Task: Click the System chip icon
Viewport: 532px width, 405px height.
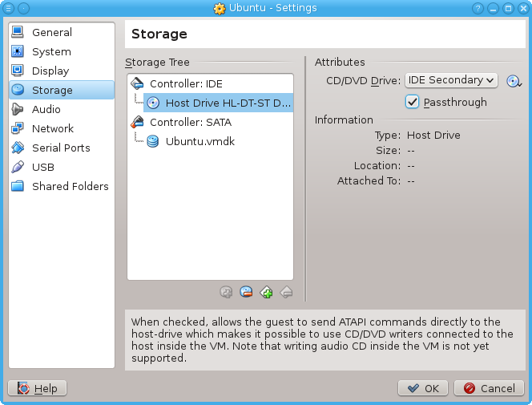Action: [x=18, y=51]
